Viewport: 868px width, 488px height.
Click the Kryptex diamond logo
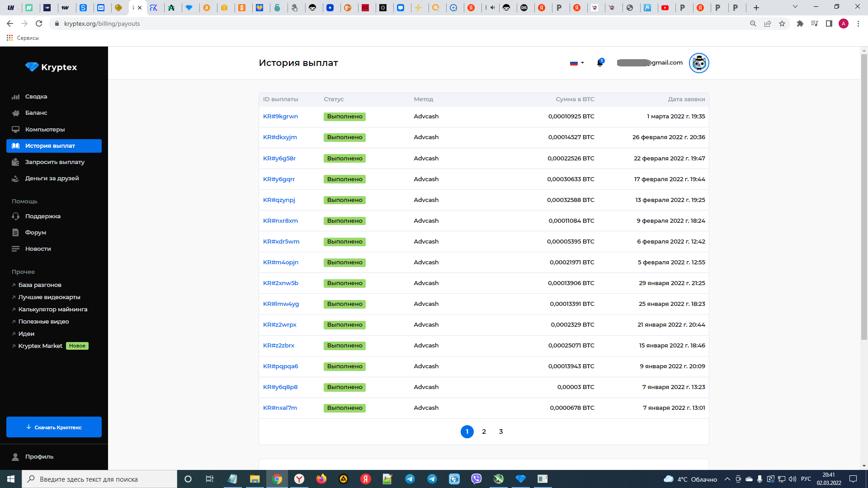point(32,67)
